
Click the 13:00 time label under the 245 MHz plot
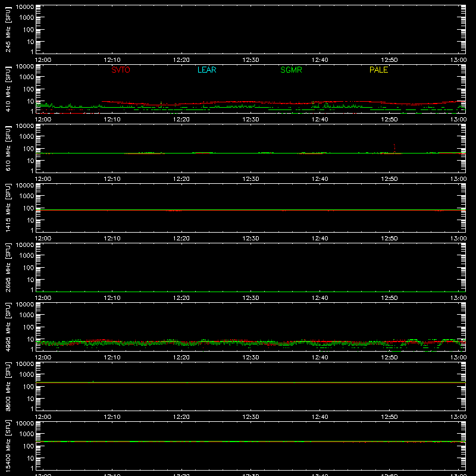coord(458,60)
